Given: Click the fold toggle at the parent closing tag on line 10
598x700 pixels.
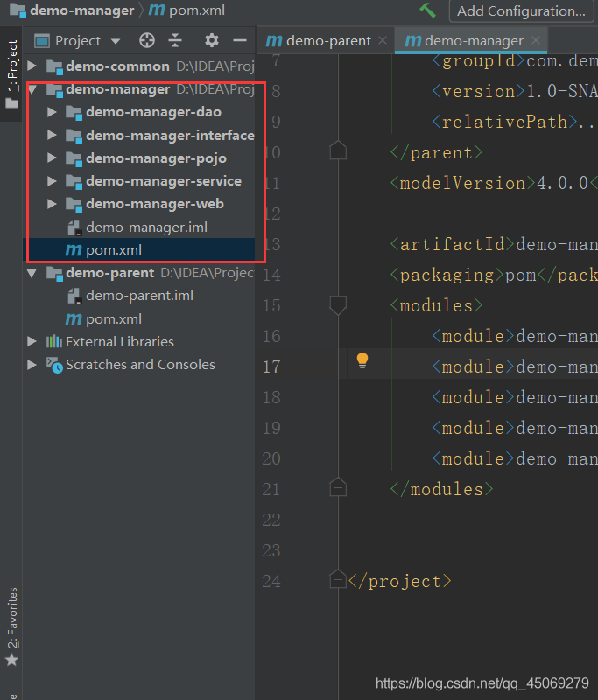Looking at the screenshot, I should 338,150.
